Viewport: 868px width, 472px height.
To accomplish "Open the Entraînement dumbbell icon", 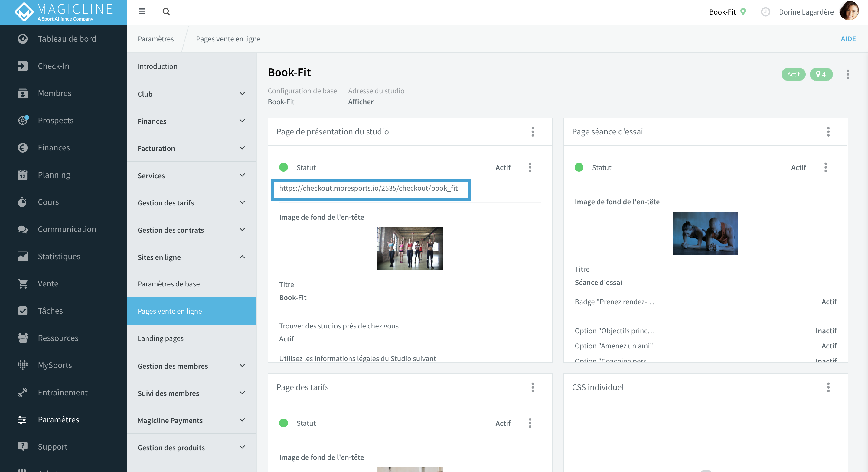I will click(23, 392).
